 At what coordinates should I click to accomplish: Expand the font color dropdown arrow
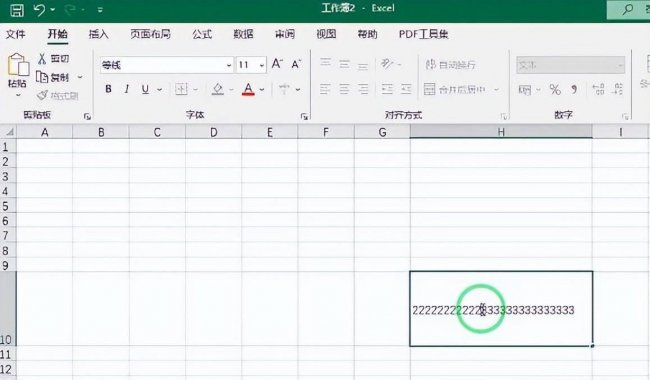pos(262,89)
